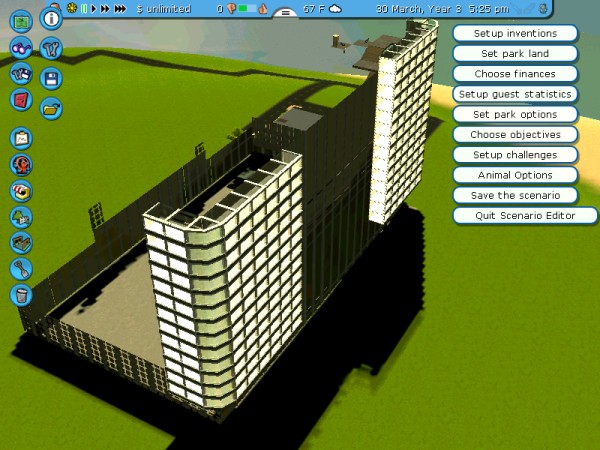The height and width of the screenshot is (450, 600).
Task: Open Set park land
Action: pos(515,54)
